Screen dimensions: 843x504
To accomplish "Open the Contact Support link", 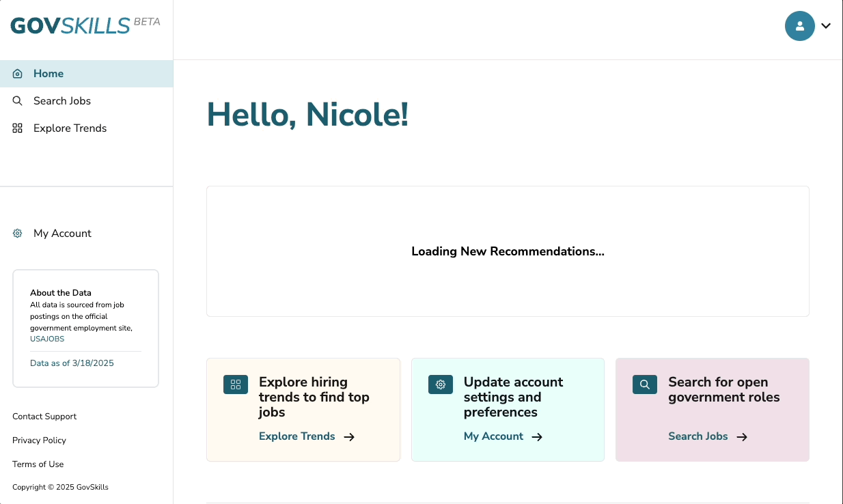I will (x=44, y=417).
